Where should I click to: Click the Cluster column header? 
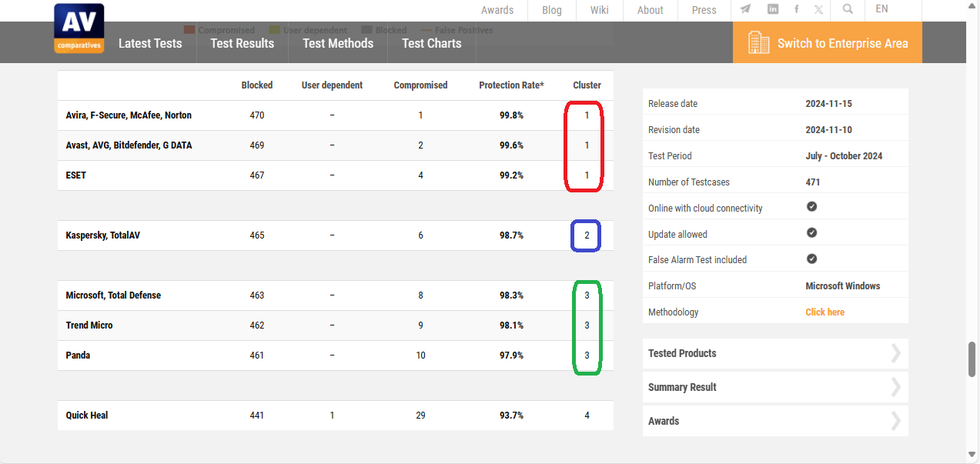coord(587,85)
